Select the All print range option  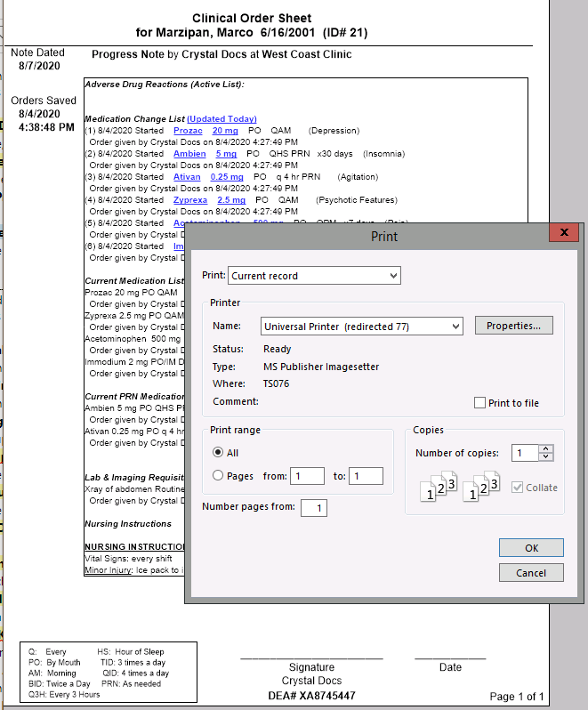(x=219, y=453)
